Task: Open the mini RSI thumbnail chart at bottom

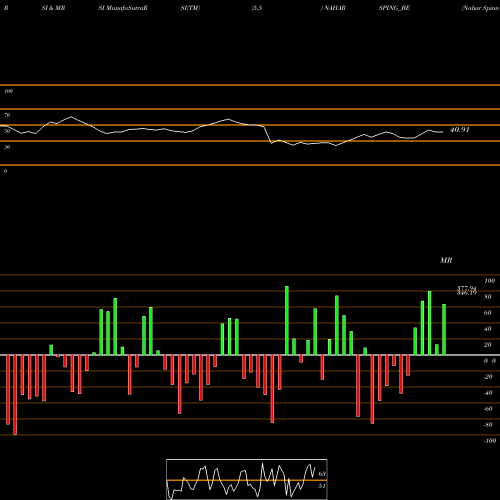Action: pos(247,479)
